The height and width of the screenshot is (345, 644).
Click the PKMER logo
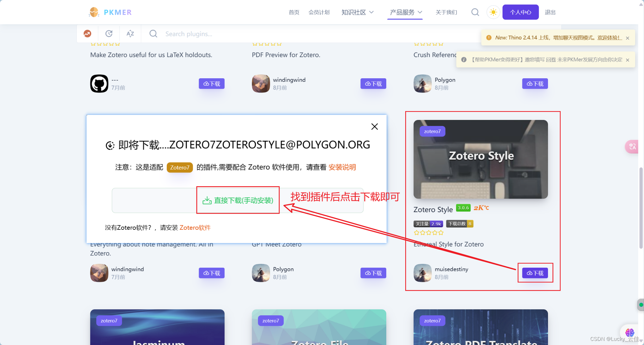110,12
